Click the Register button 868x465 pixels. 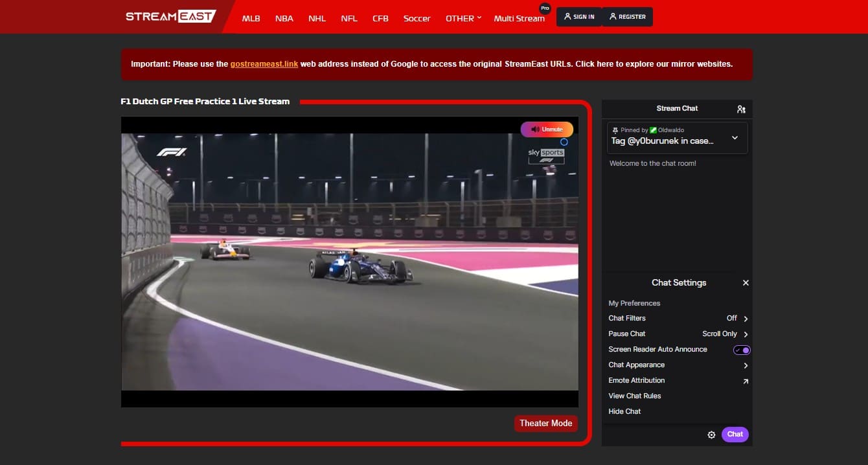point(628,17)
